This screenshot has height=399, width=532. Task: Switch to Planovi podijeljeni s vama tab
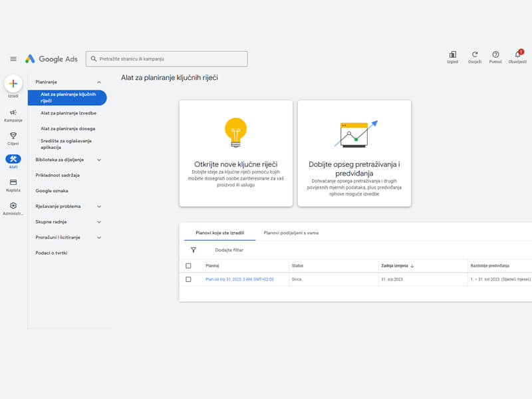[291, 233]
